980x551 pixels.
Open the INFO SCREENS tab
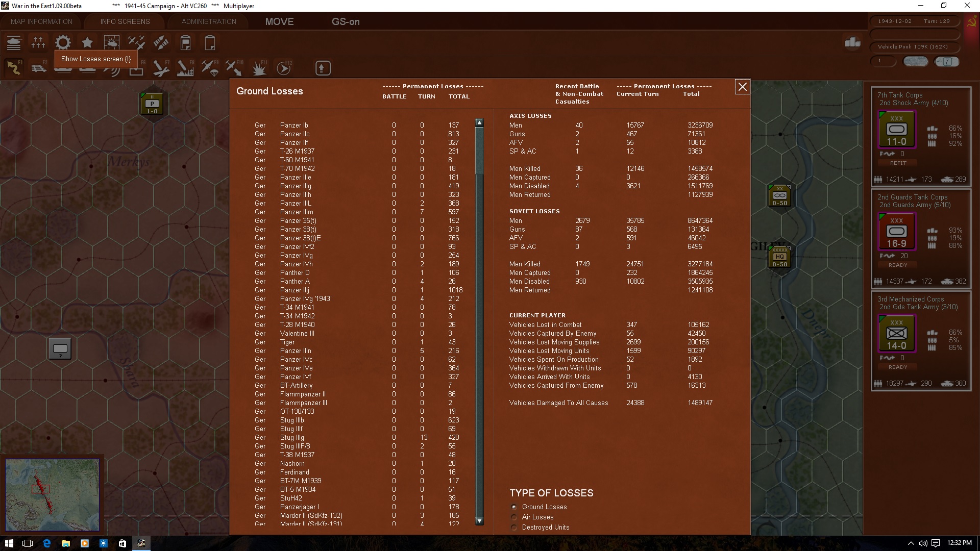[x=125, y=21]
